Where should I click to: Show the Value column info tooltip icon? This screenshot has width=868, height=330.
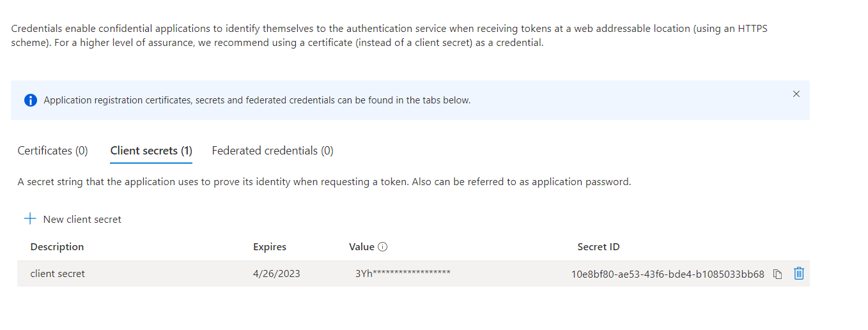point(383,247)
